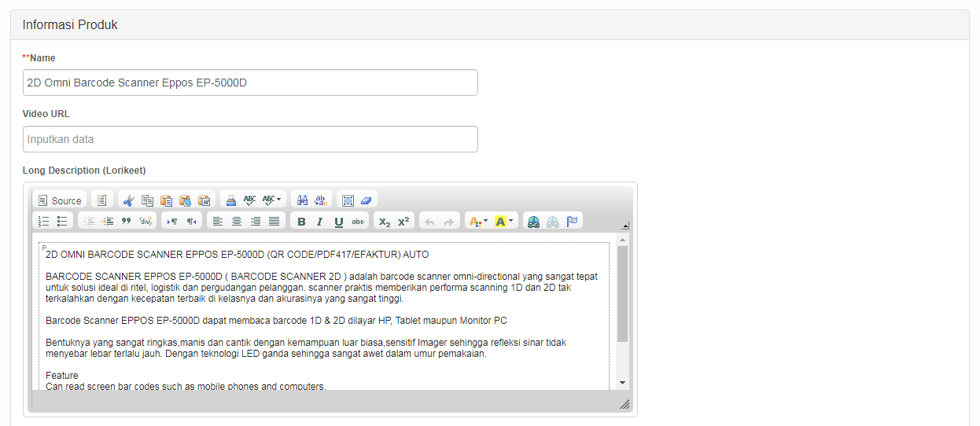Click "Can read screen bar codes" line

186,387
